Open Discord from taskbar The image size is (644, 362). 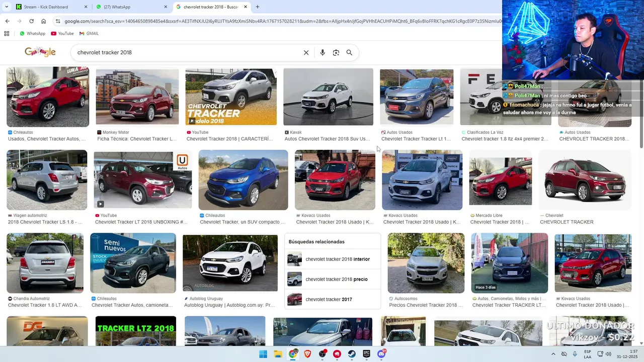(381, 354)
